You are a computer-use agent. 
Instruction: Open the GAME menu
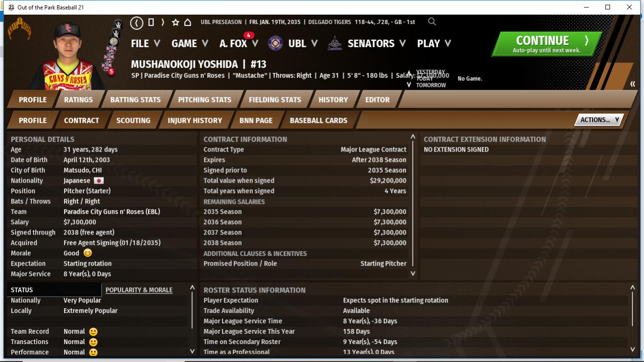coord(190,43)
